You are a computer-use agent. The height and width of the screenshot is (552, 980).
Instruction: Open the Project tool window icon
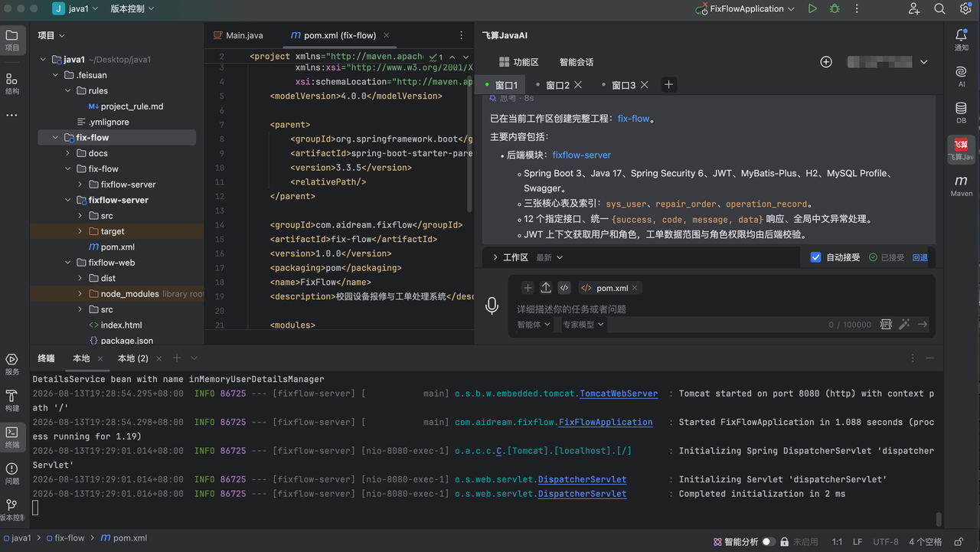point(11,40)
